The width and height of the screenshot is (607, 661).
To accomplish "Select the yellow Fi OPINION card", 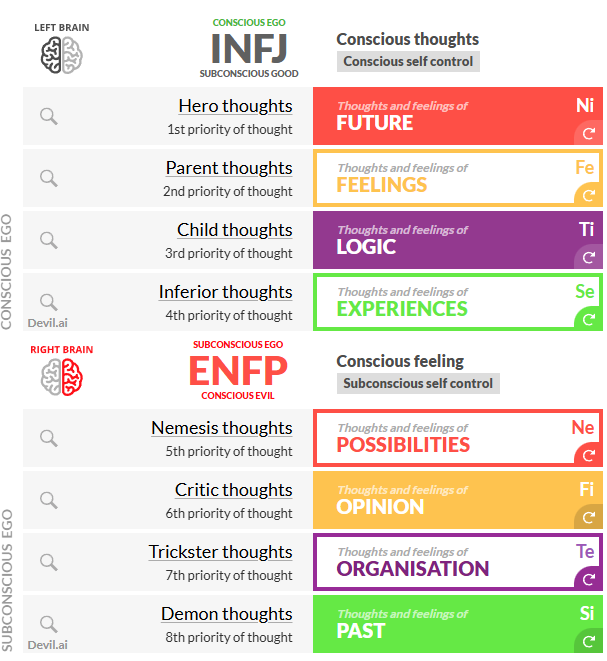I will coord(458,500).
